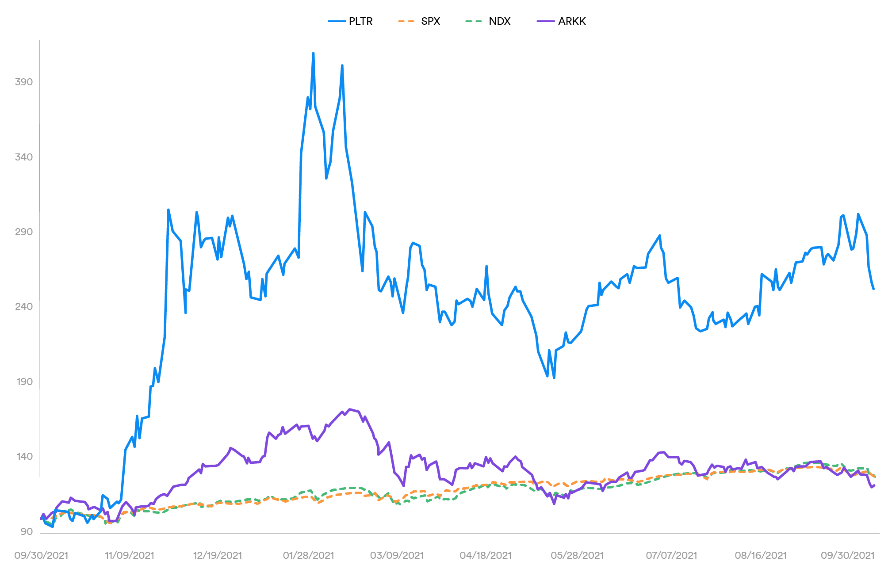Click the orange dashed SPX legend swatch
892x588 pixels.
(x=406, y=21)
